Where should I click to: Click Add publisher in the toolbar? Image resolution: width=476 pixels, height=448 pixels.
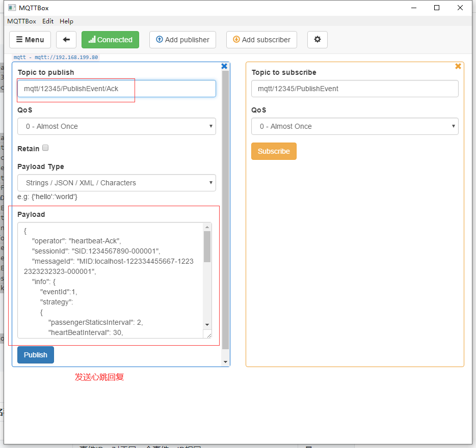click(x=182, y=40)
